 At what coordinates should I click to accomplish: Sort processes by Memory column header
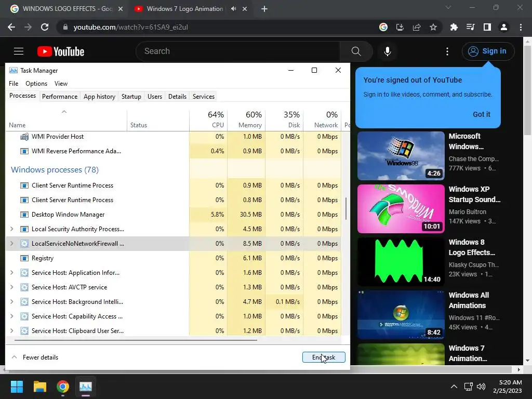pyautogui.click(x=246, y=120)
